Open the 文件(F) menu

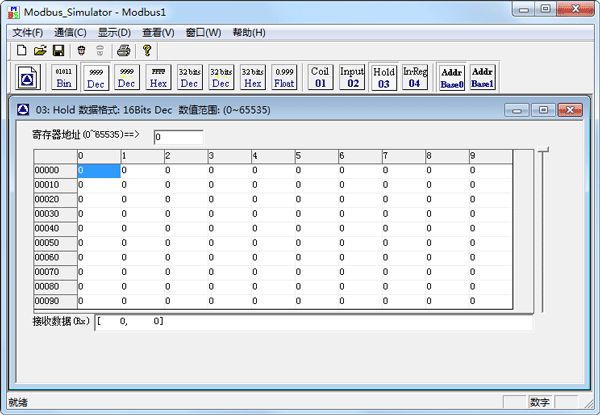tap(28, 32)
